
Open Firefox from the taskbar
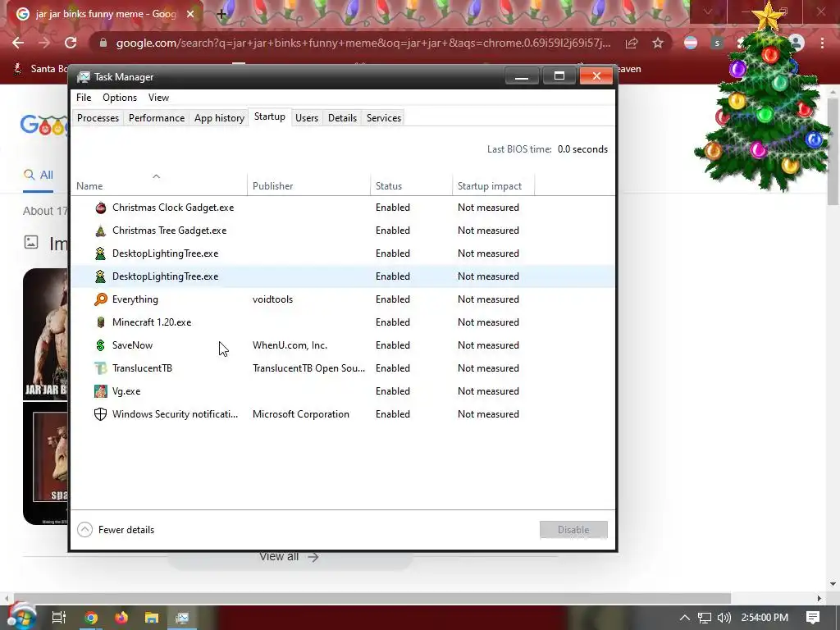(121, 618)
